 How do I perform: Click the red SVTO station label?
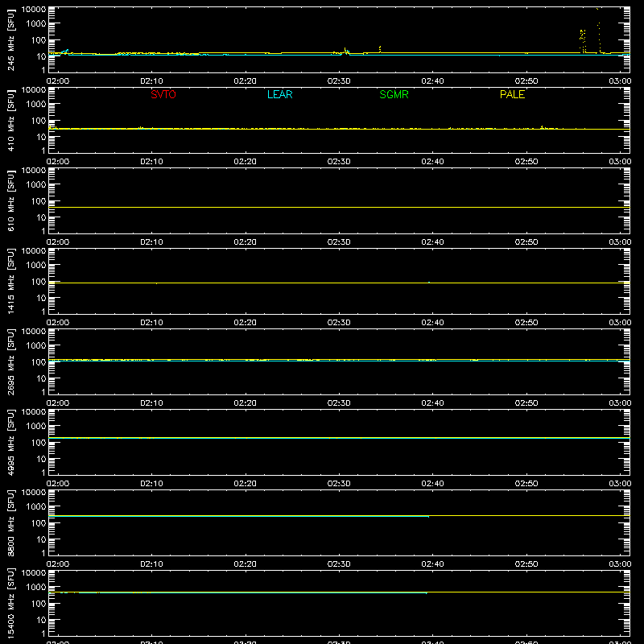point(163,94)
